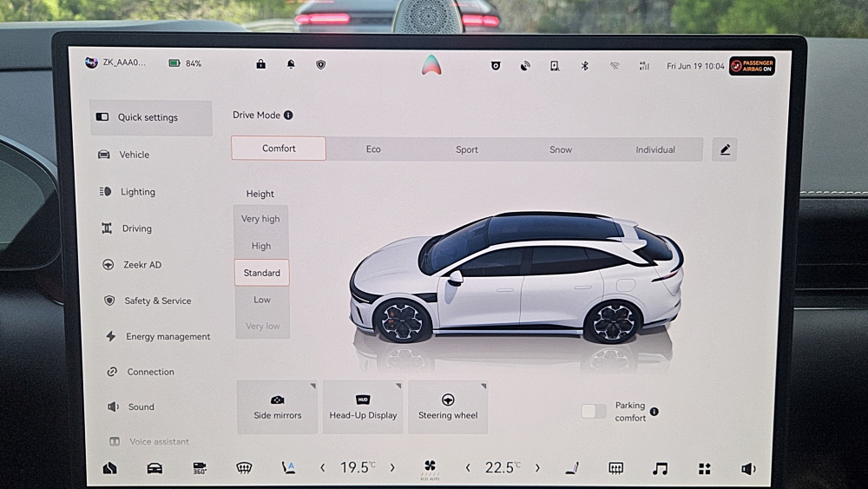
Task: Select High suspension height
Action: point(261,246)
